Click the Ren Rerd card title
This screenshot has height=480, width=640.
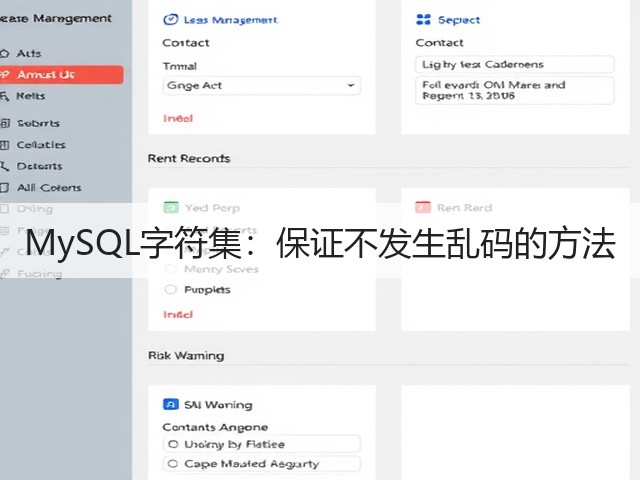[x=464, y=208]
